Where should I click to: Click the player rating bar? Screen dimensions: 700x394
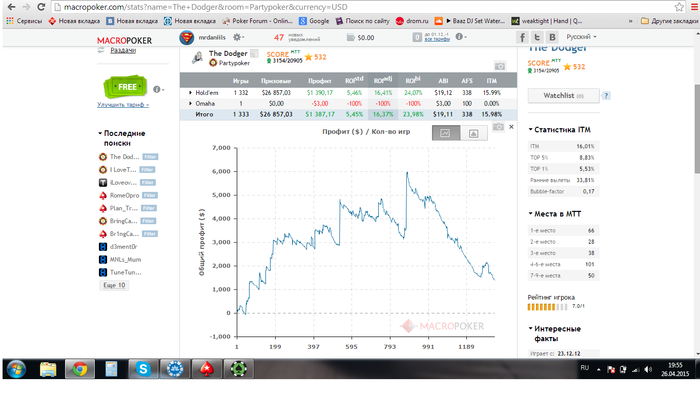547,307
